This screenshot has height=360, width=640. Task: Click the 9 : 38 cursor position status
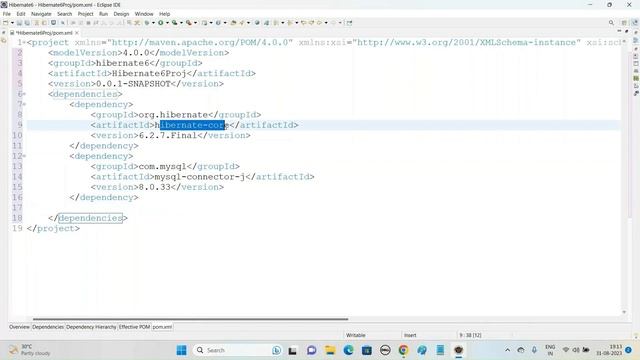click(470, 335)
